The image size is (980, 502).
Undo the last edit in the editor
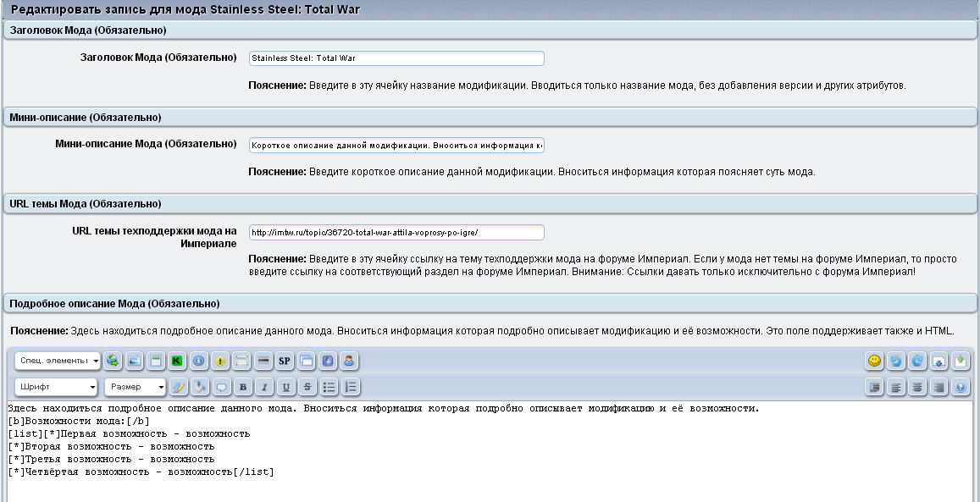click(x=895, y=361)
